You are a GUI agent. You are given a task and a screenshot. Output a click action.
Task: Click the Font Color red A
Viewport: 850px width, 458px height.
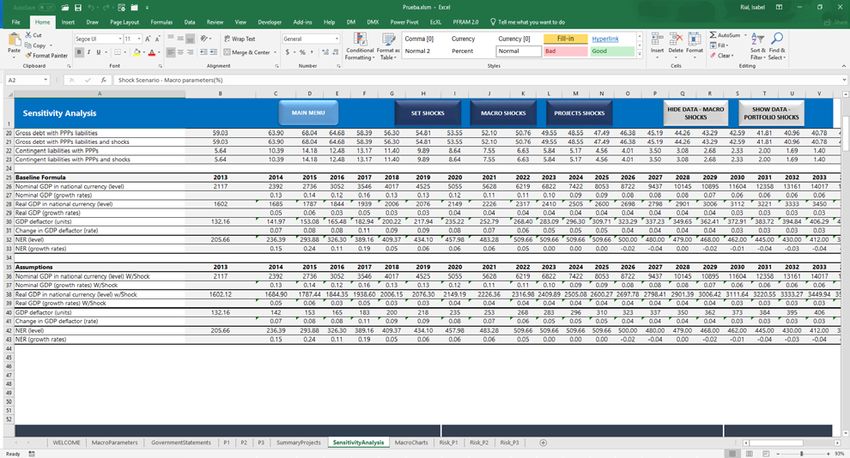[x=152, y=53]
